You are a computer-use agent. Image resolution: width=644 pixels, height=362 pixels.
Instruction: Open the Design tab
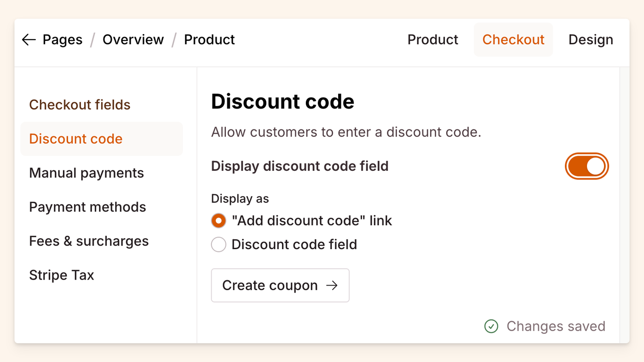[x=591, y=40]
